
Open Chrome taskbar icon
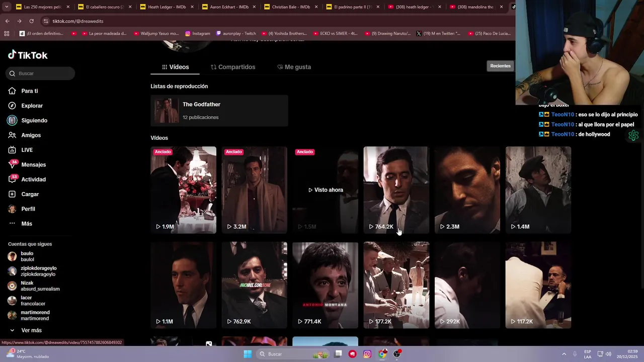point(382,354)
